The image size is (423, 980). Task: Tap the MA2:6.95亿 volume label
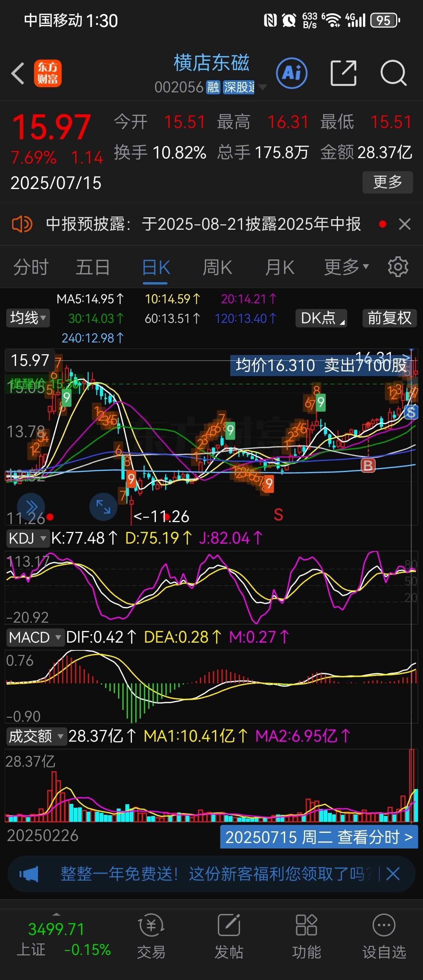(303, 736)
